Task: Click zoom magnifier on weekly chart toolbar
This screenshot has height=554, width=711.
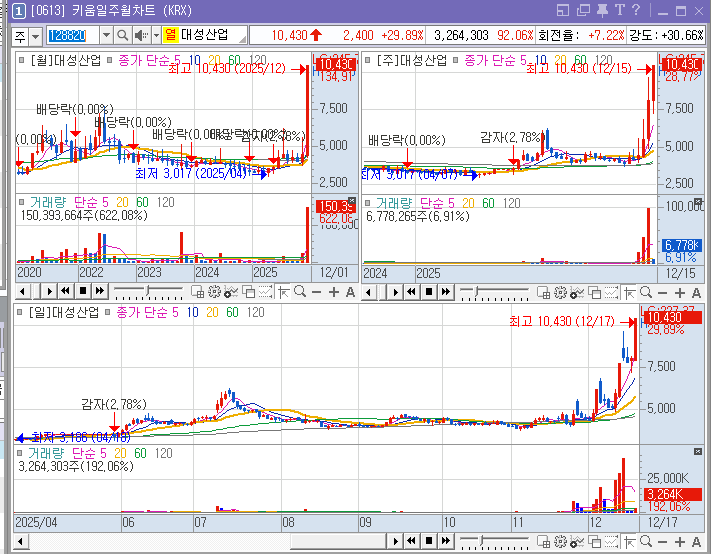Action: point(646,293)
